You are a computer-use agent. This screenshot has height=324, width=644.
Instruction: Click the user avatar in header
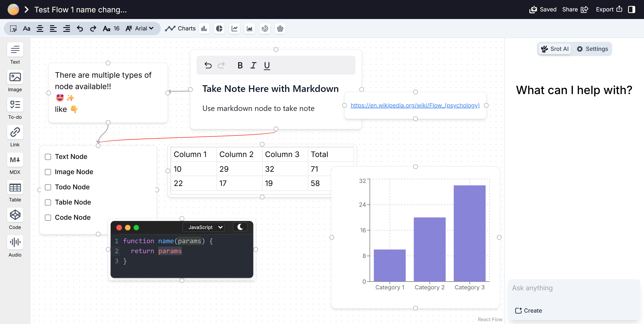[x=13, y=10]
